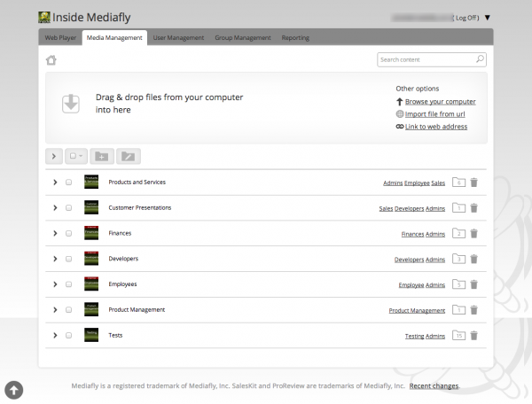Open item count folder for Products and Services
Image resolution: width=532 pixels, height=404 pixels.
point(458,183)
